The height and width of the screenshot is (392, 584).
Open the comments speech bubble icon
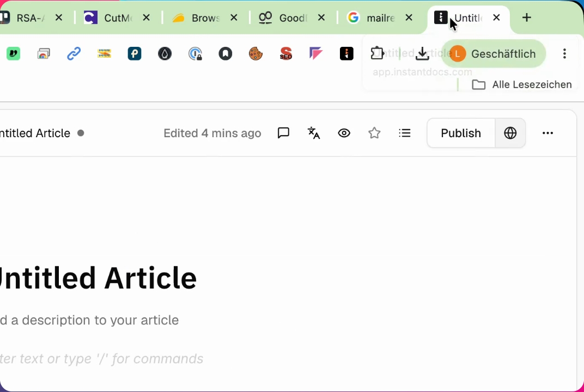[x=283, y=133]
